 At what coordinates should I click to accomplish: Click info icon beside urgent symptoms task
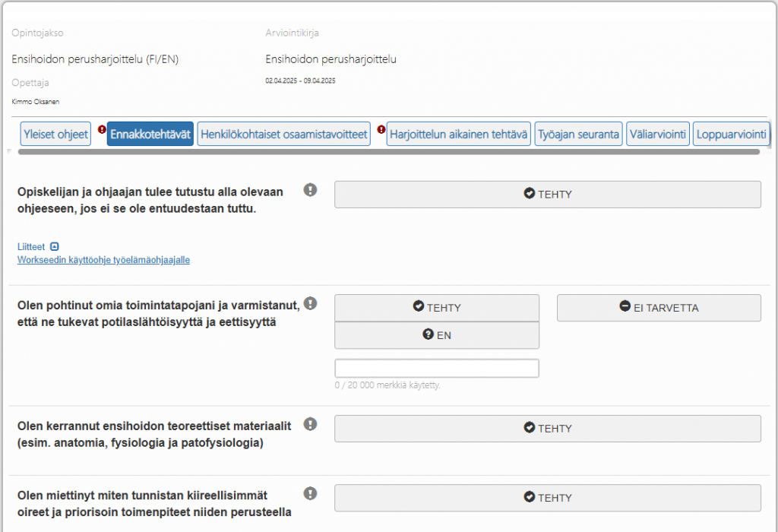(x=310, y=493)
